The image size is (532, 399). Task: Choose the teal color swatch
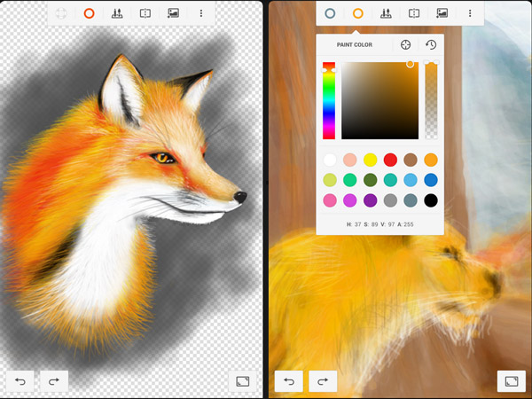click(x=390, y=180)
